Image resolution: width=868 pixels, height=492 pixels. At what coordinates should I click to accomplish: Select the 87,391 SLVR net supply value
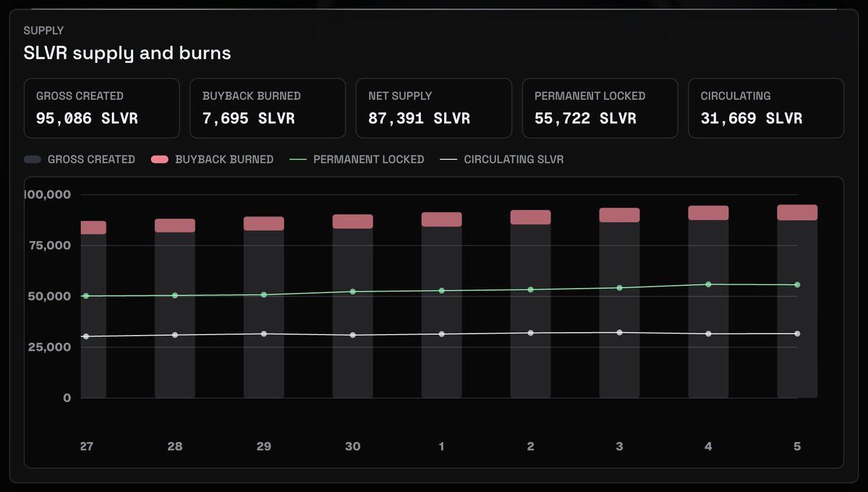point(419,119)
